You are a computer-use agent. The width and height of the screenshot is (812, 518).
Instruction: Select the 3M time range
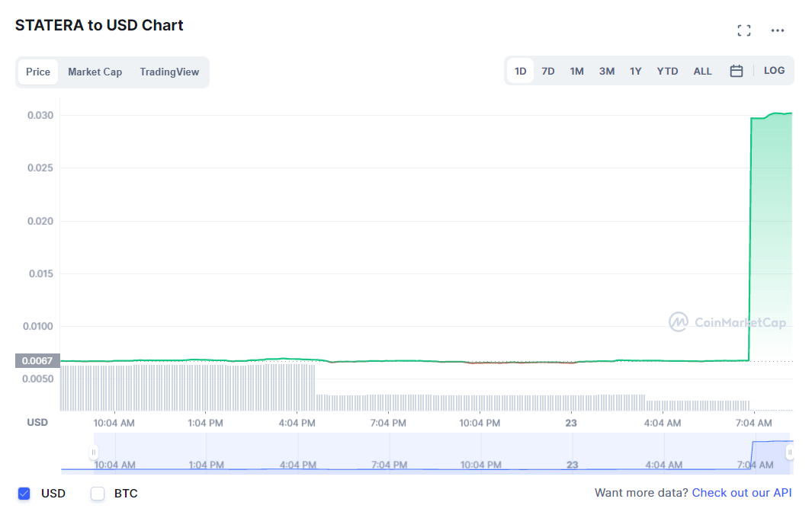[606, 72]
